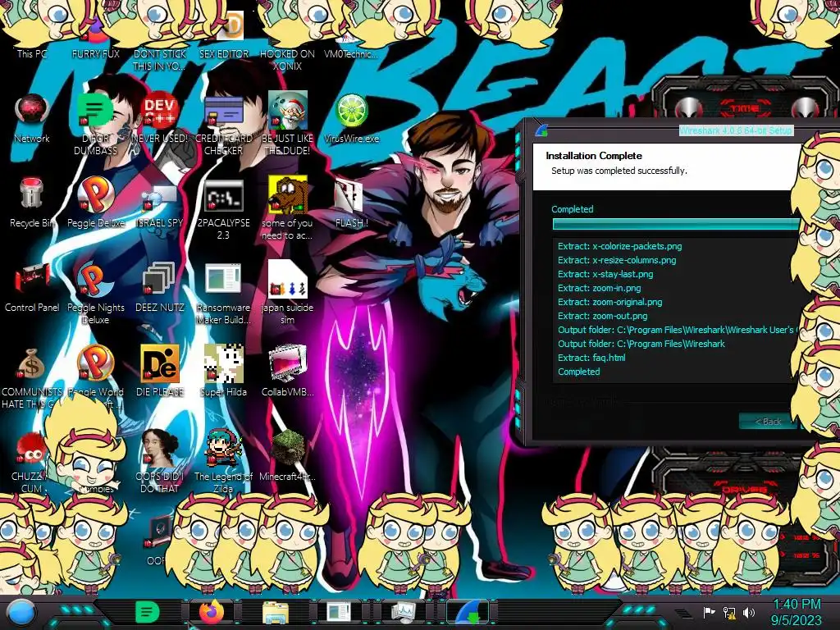Open the DEEZ NUTZ stacked-windows icon
Viewport: 840px width, 630px height.
[x=160, y=288]
